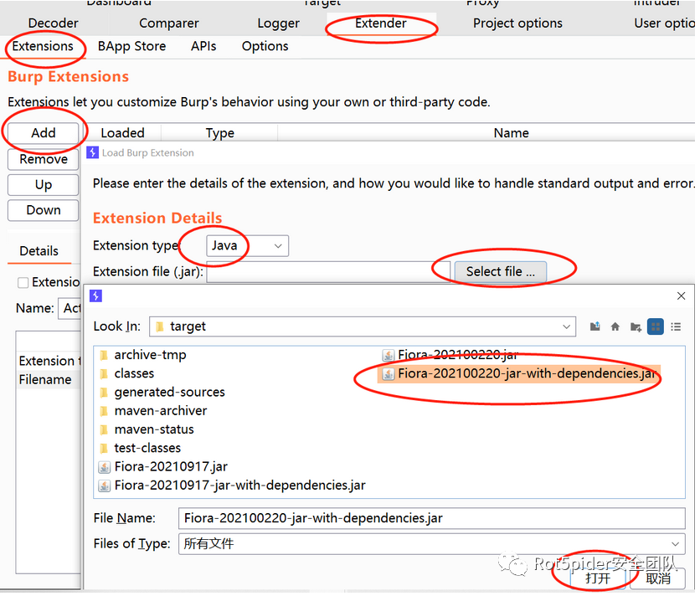Screen dimensions: 700x596
Task: Move extension Down in the list
Action: pos(44,210)
